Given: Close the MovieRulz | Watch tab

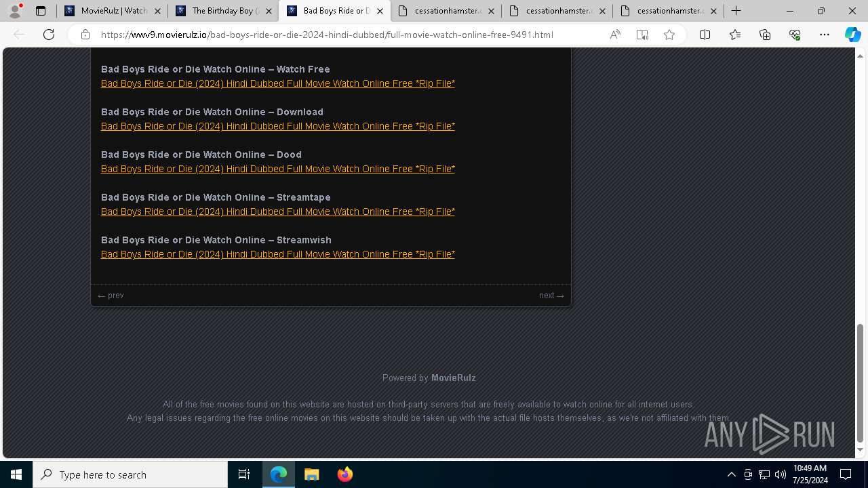Looking at the screenshot, I should tap(157, 11).
